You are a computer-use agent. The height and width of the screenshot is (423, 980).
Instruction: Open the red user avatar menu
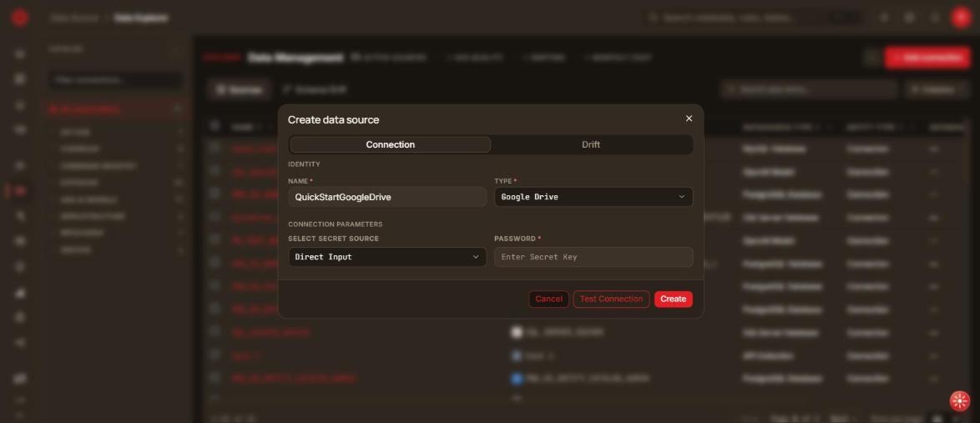[961, 18]
